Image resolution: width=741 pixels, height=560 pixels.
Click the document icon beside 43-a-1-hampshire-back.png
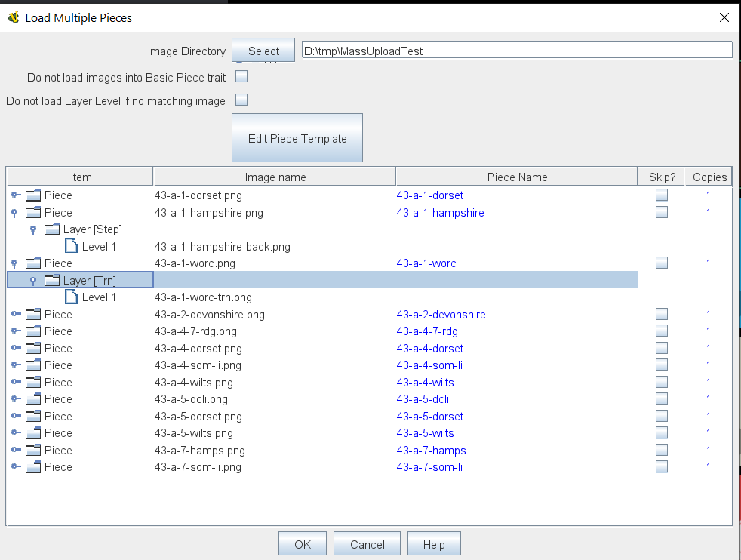[71, 246]
